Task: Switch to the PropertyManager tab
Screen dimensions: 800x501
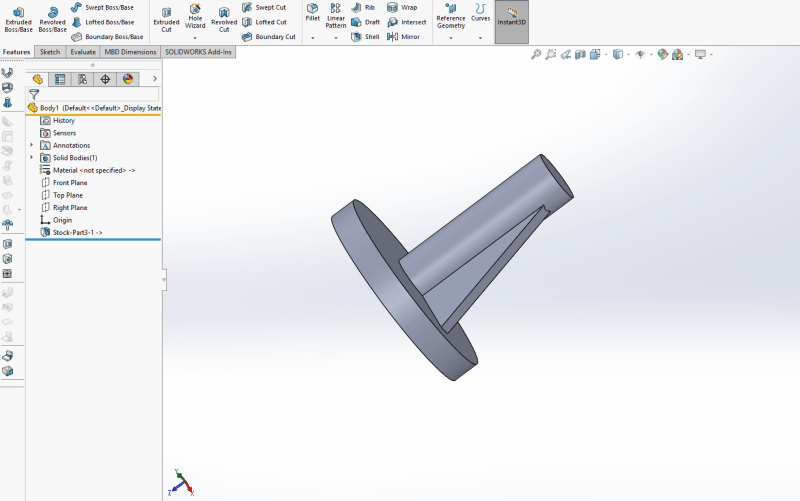Action: point(60,79)
